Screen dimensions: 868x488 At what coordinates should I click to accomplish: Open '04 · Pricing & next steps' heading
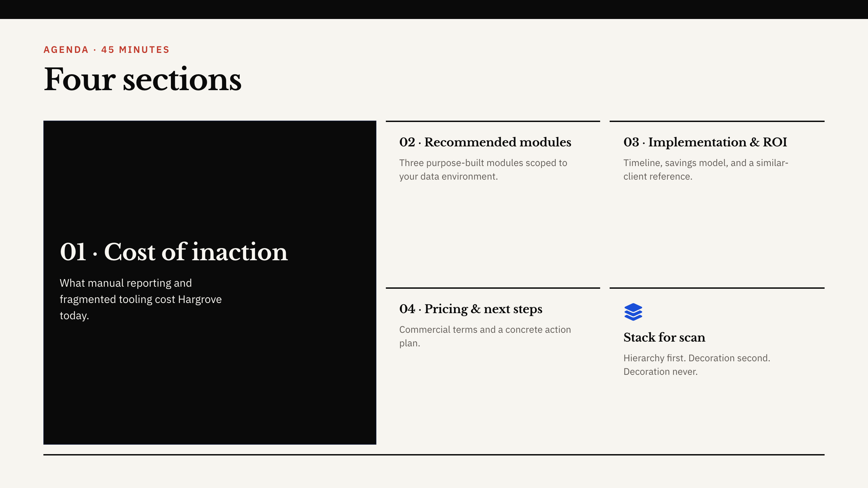pos(471,309)
